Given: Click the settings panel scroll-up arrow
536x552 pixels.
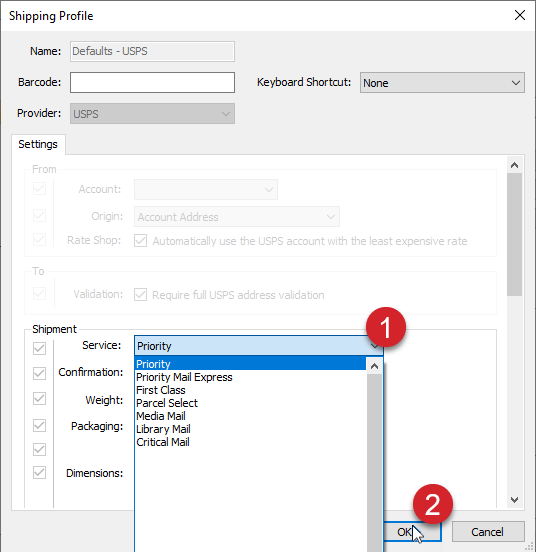Looking at the screenshot, I should [x=514, y=165].
